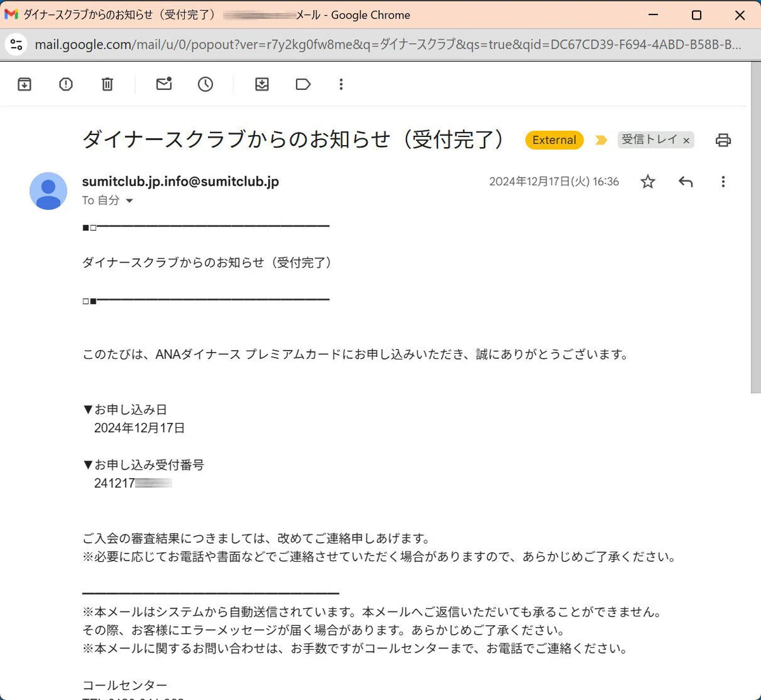
Task: Click the reception number starting 241217
Action: click(133, 483)
